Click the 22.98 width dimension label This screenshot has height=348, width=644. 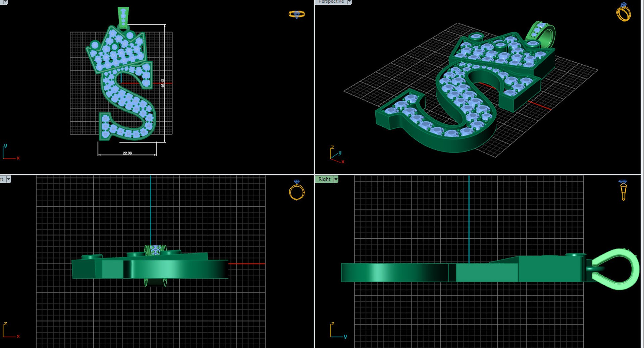pos(127,153)
